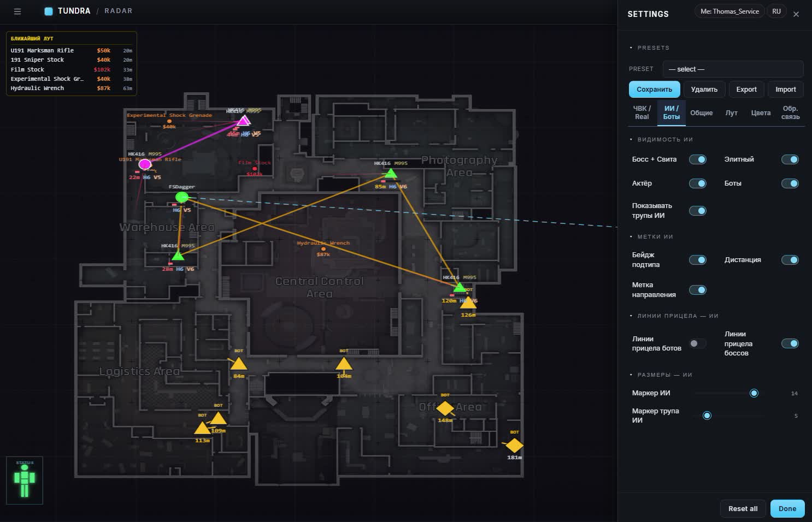
Task: Toggle Босс + Свита visibility
Action: [698, 159]
